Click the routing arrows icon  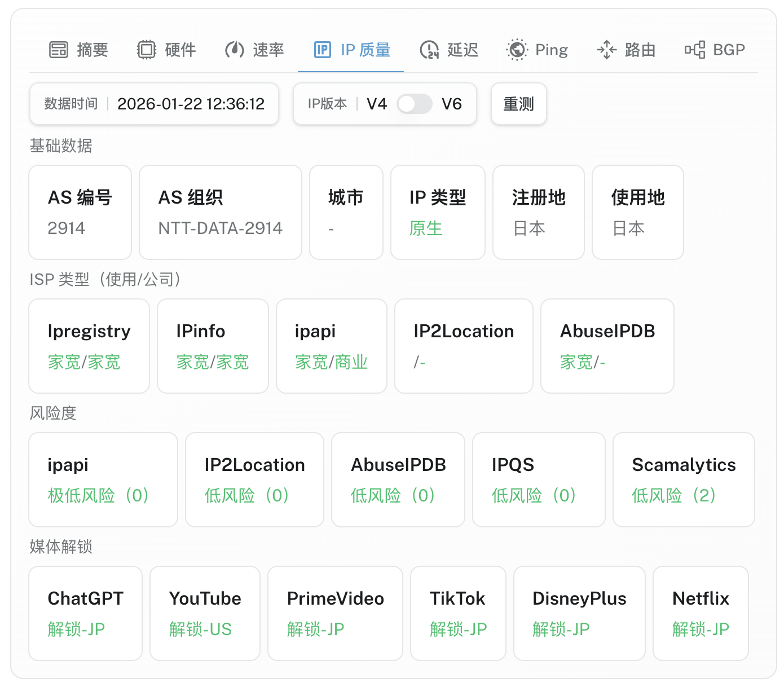[x=607, y=50]
